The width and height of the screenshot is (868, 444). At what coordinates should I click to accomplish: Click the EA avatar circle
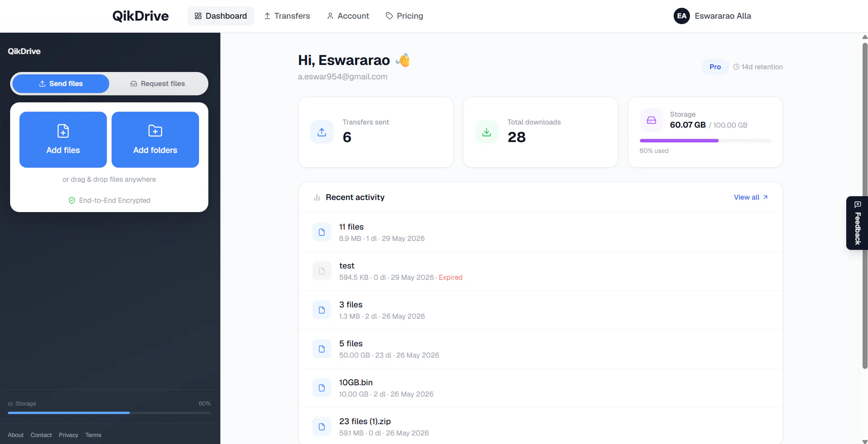(681, 16)
